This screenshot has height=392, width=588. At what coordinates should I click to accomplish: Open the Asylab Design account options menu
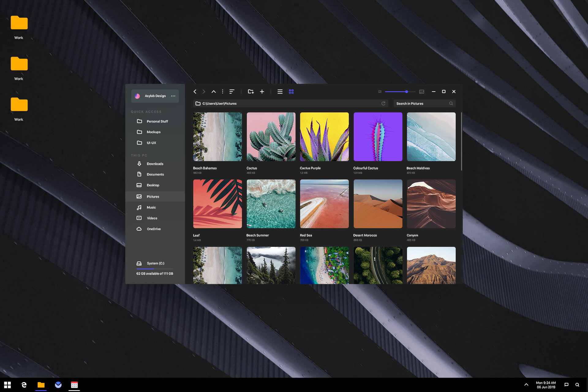173,96
